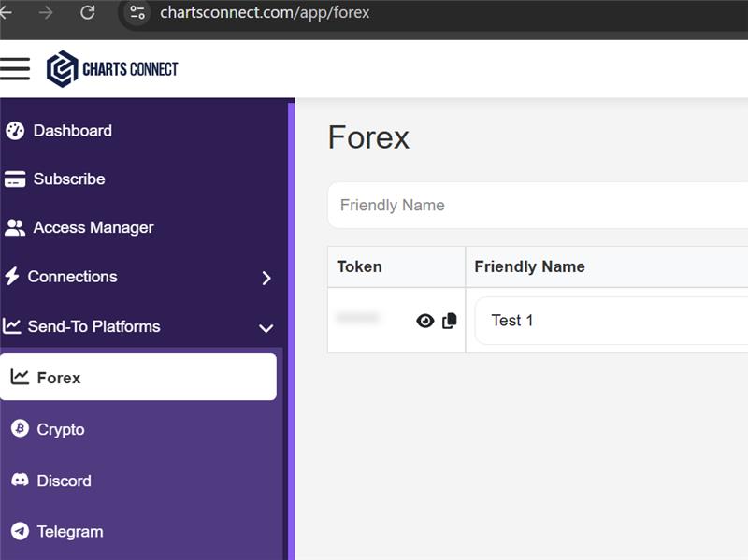Click the Crypto bitcoin icon
This screenshot has height=560, width=748.
click(x=20, y=429)
